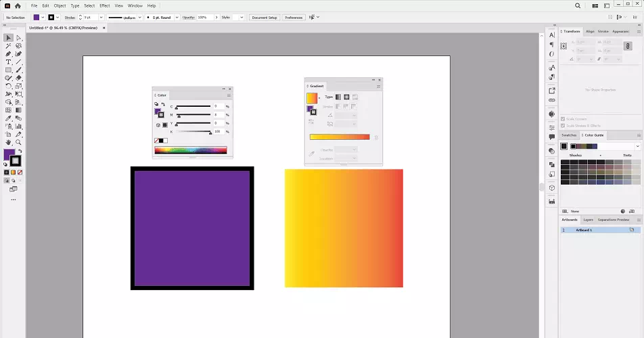644x338 pixels.
Task: Open the search magnifier in top bar
Action: (x=578, y=5)
